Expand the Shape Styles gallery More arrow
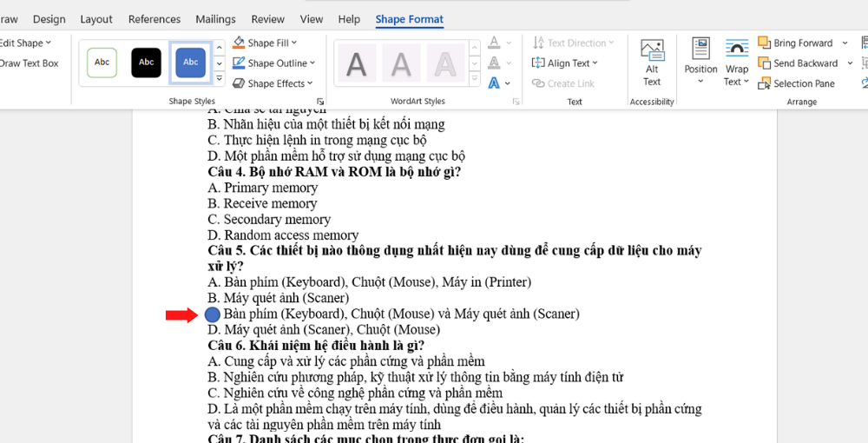The image size is (868, 443). pos(220,79)
